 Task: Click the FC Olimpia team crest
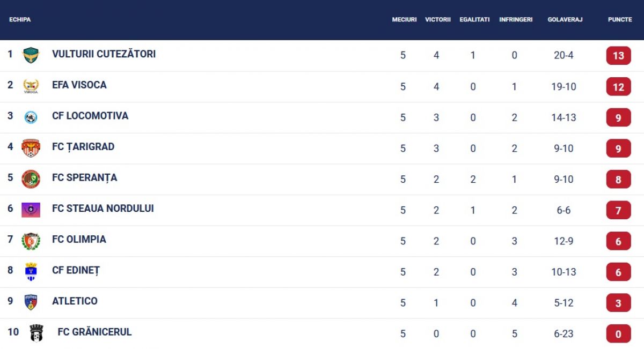click(x=31, y=241)
